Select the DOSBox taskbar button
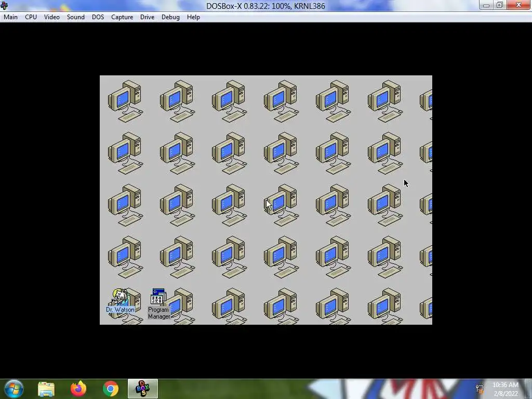 click(x=143, y=389)
